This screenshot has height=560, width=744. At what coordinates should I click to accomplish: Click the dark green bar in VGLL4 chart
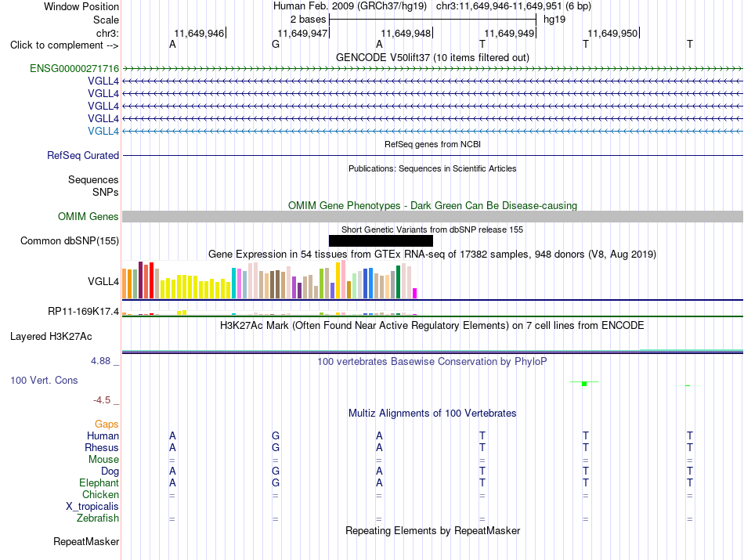click(398, 282)
